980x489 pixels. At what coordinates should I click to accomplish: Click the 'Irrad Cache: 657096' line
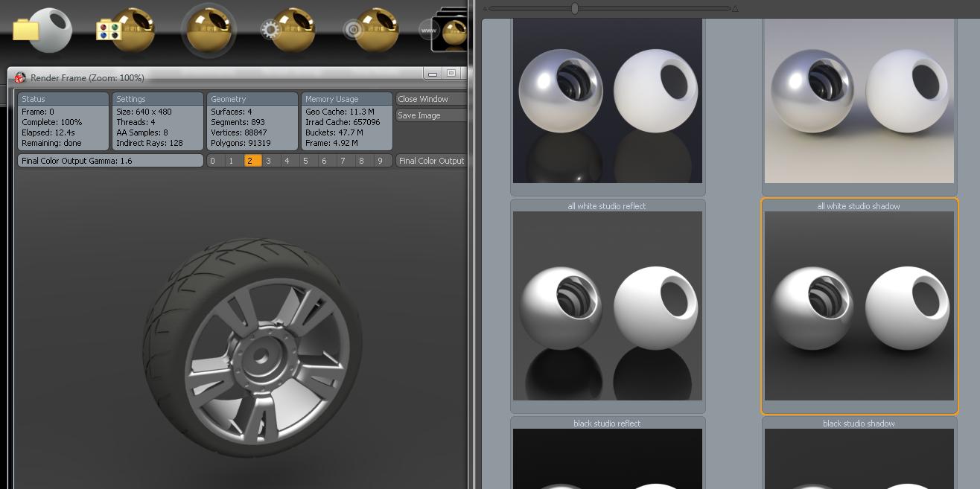(343, 122)
